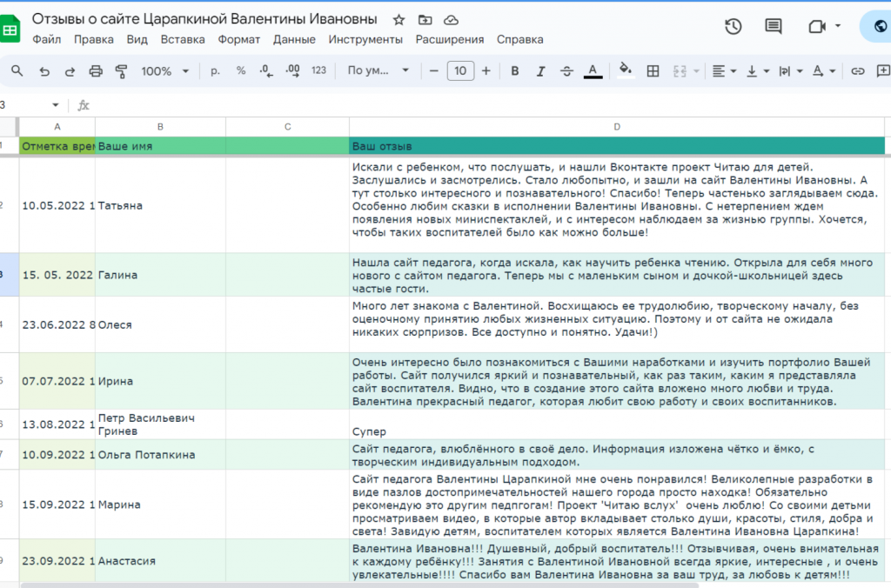The height and width of the screenshot is (588, 891).
Task: Open version history clock icon
Action: coord(733,26)
